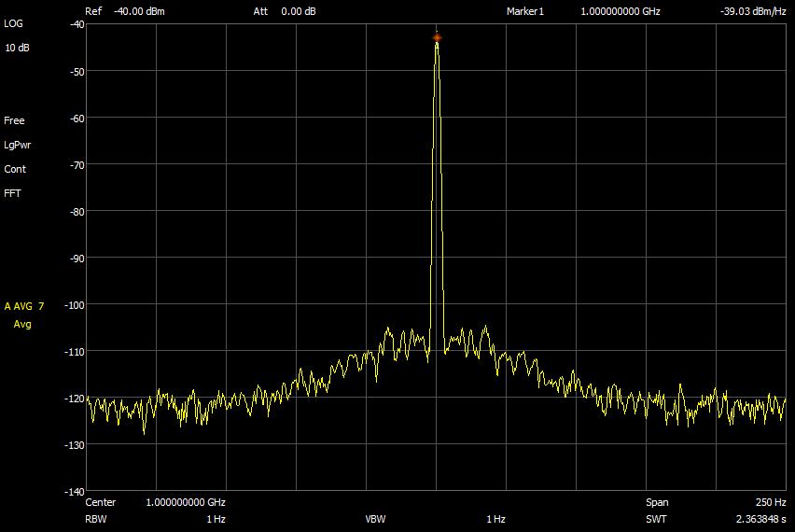795x532 pixels.
Task: Select the RBW 1 Hz value
Action: pos(216,519)
